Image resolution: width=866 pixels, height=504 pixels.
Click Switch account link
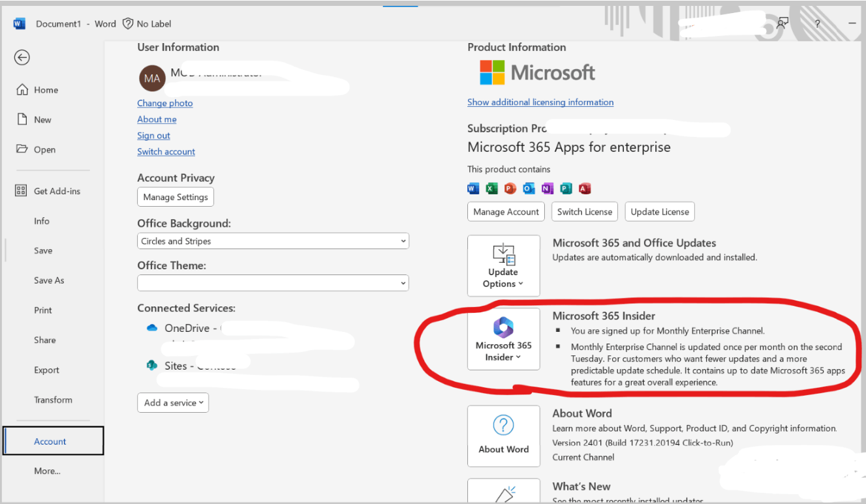[166, 151]
